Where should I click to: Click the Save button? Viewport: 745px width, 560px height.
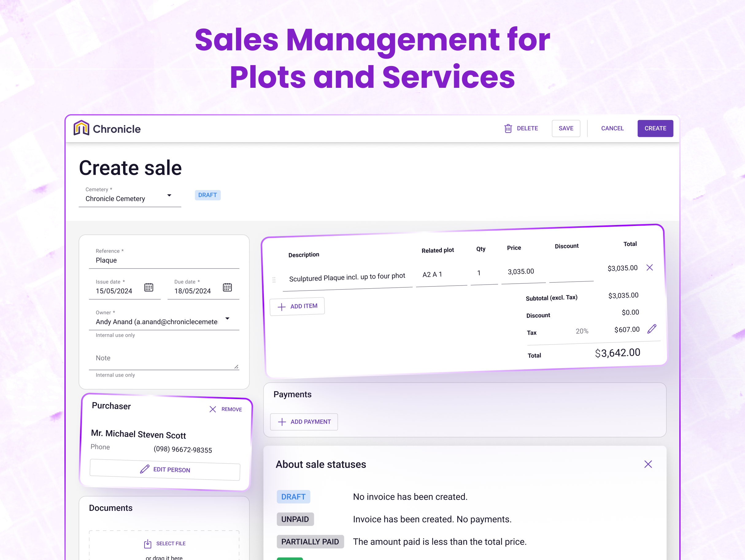pyautogui.click(x=566, y=128)
